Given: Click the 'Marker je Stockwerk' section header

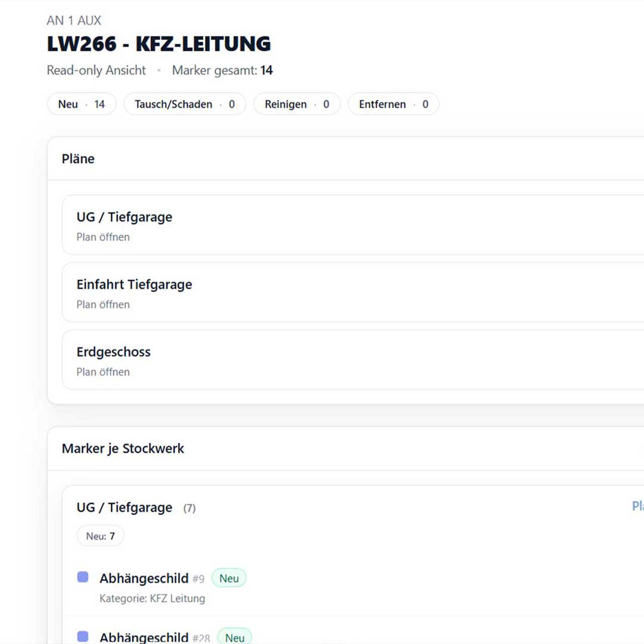Looking at the screenshot, I should (123, 448).
